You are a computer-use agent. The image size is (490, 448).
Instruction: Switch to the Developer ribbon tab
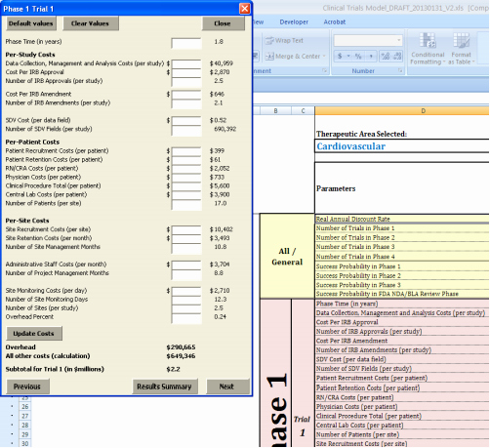[294, 22]
